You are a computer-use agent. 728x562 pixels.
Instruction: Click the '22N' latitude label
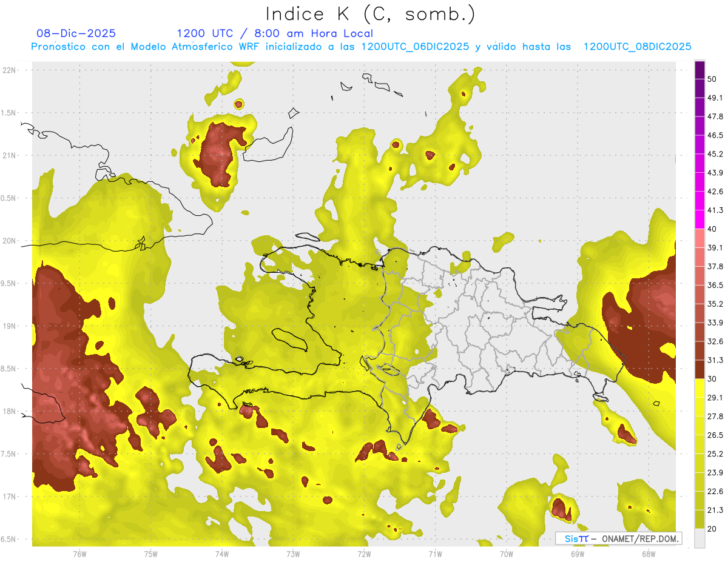click(9, 70)
